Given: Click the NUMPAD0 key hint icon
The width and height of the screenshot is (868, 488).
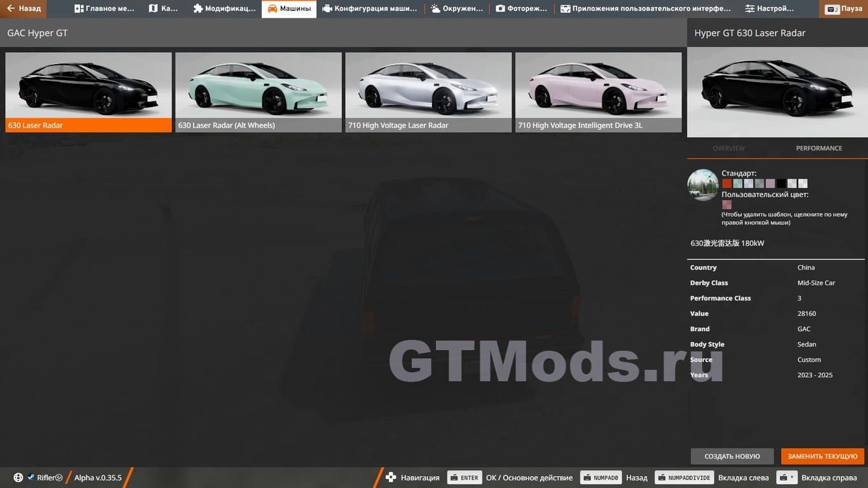Looking at the screenshot, I should click(x=600, y=478).
